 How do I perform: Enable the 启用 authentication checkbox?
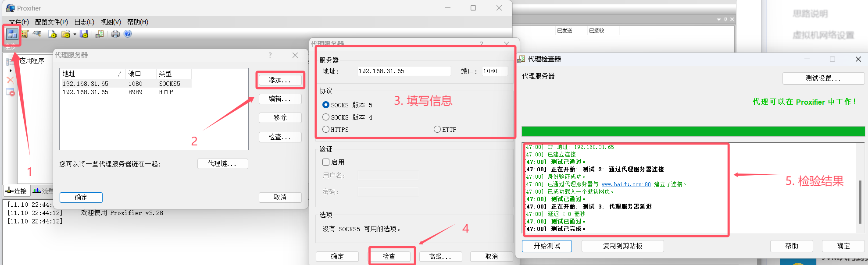tap(326, 162)
